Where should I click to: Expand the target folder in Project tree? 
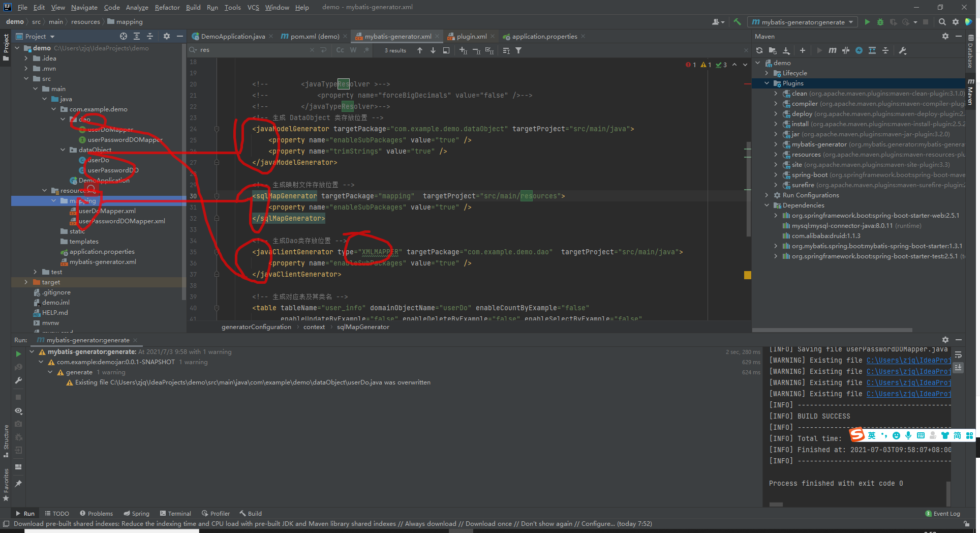coord(26,282)
